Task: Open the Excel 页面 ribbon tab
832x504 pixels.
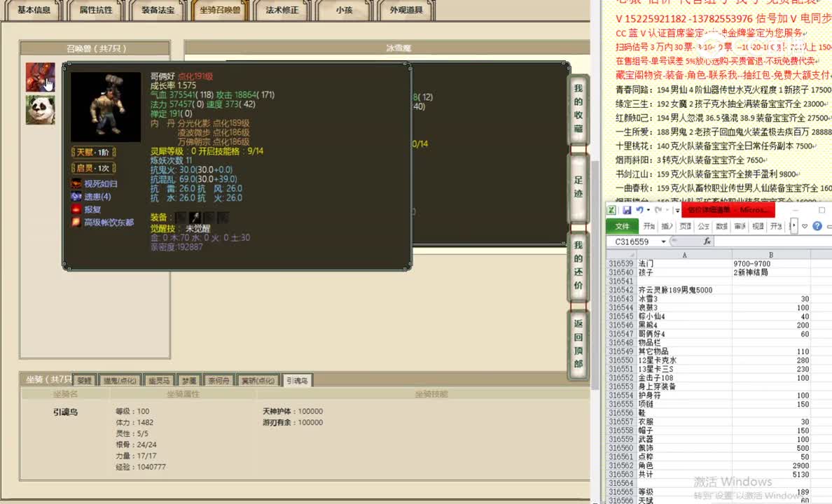Action: [x=686, y=226]
